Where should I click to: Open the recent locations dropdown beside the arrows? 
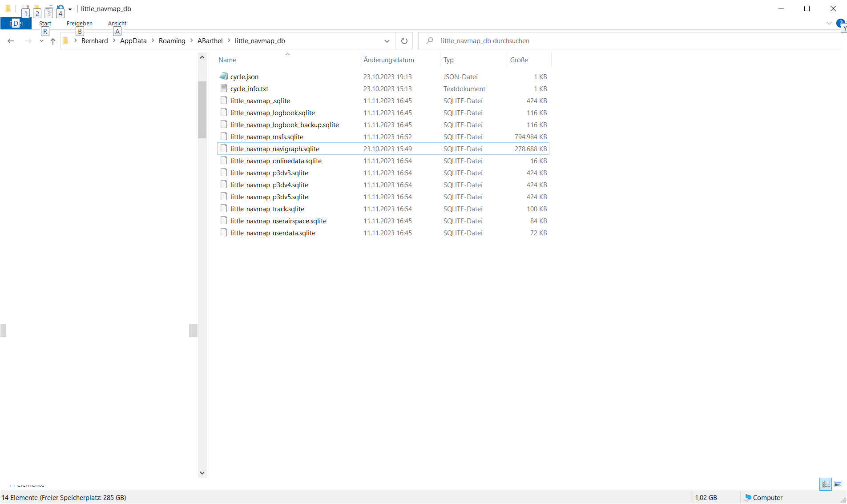coord(41,40)
